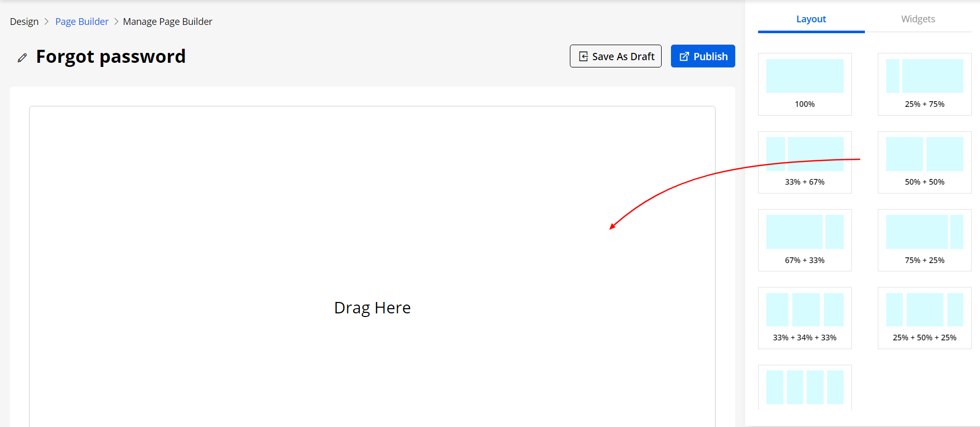The height and width of the screenshot is (427, 980).
Task: Click the Manage Page Builder breadcrumb
Action: point(167,22)
